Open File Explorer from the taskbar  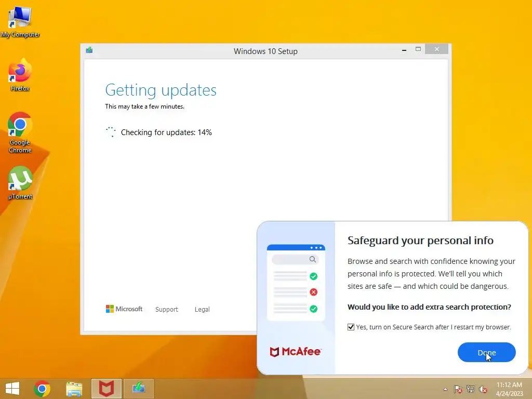coord(74,389)
